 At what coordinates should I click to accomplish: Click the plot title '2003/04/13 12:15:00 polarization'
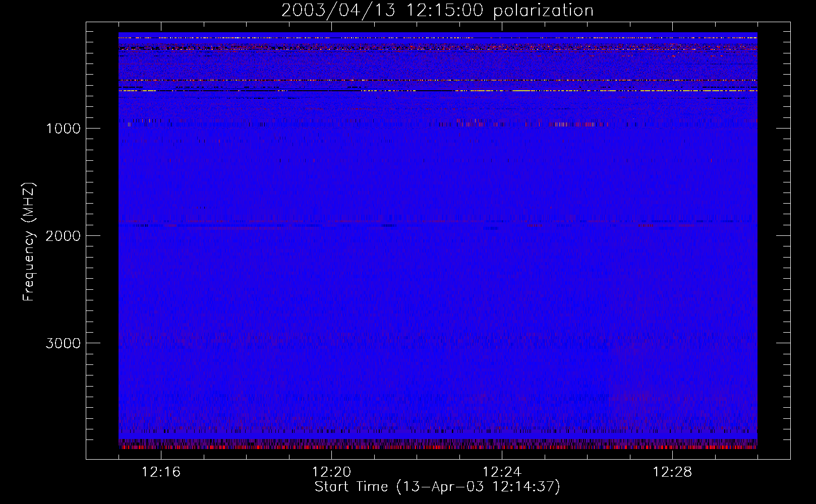(437, 11)
